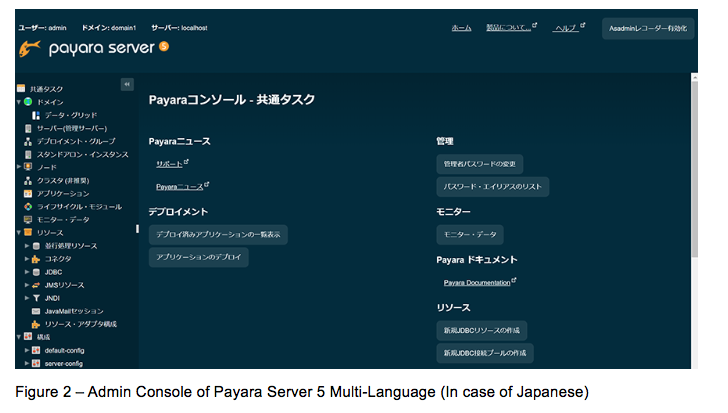Image resolution: width=728 pixels, height=413 pixels.
Task: Open the Payara Documentation link
Action: (477, 283)
